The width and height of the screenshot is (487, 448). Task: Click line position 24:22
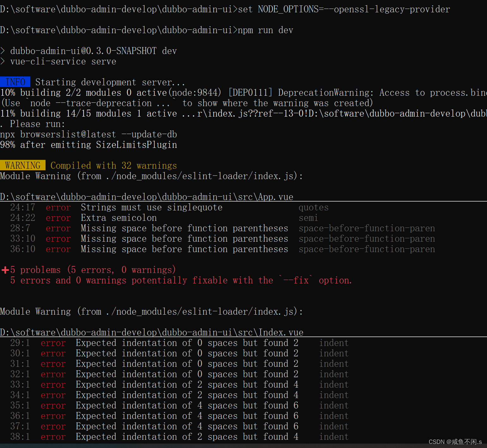pos(23,218)
